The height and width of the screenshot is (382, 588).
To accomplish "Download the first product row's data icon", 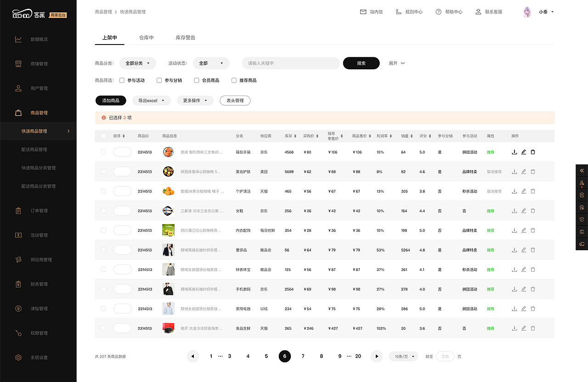I will click(x=514, y=152).
